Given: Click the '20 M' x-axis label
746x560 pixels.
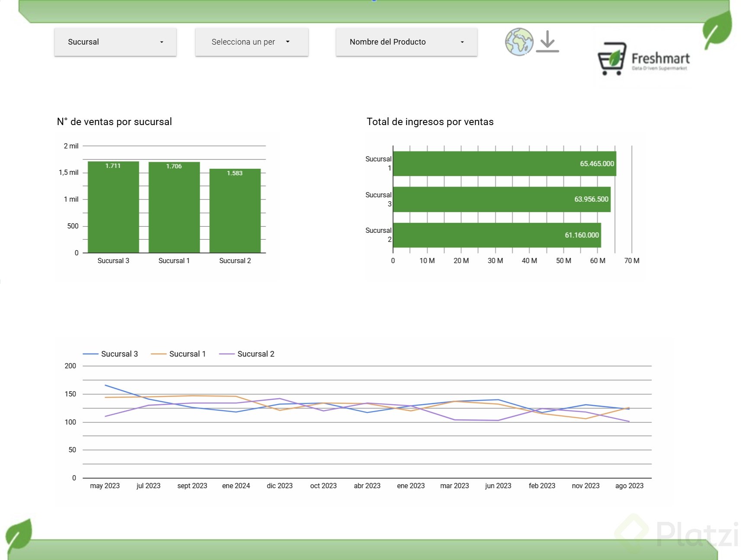Looking at the screenshot, I should 461,261.
